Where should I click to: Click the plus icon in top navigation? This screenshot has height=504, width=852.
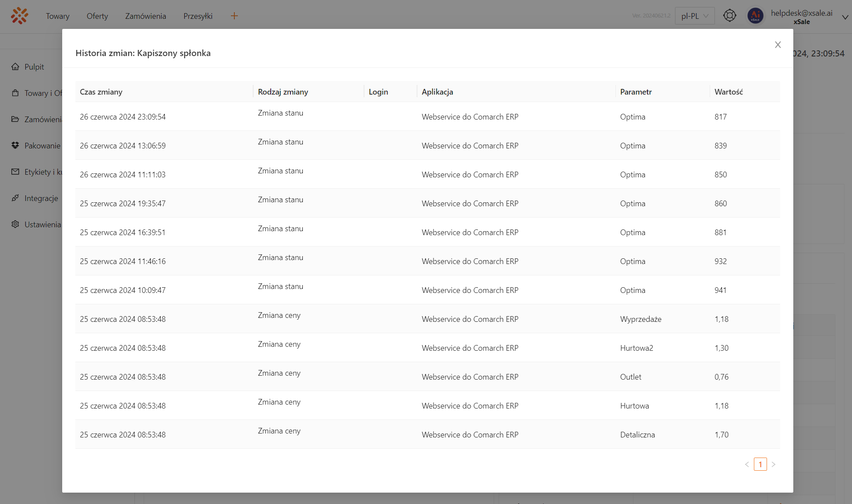[x=234, y=16]
